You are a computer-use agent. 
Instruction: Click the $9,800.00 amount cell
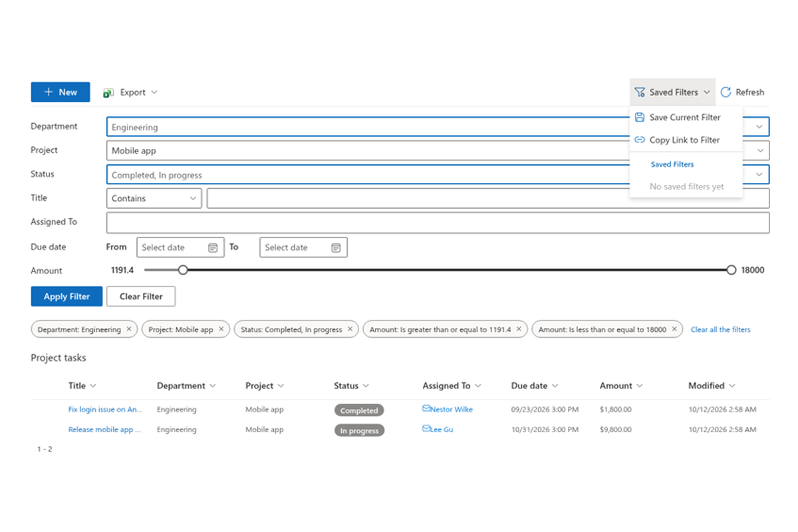coord(615,430)
